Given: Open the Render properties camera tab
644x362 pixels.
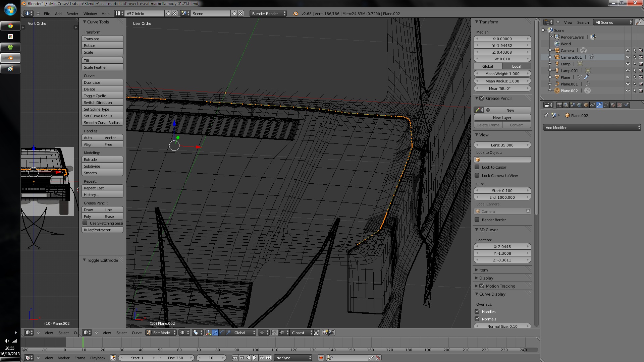Looking at the screenshot, I should click(x=559, y=105).
